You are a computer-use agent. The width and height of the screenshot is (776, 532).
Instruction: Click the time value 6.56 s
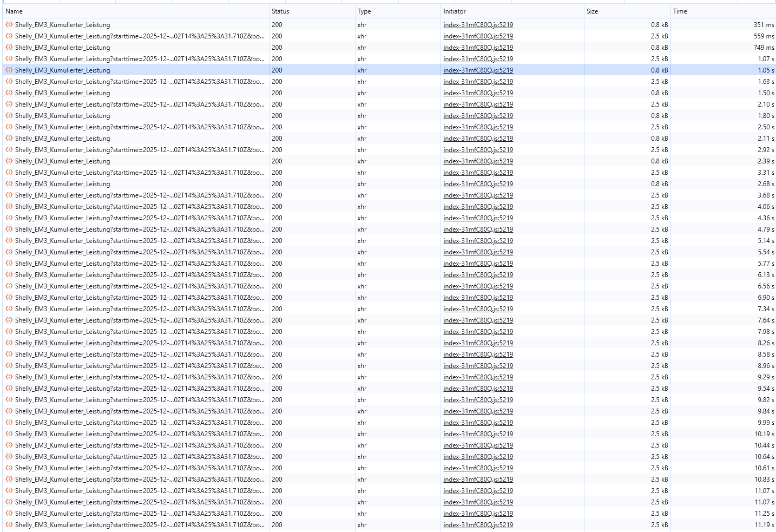tap(766, 286)
